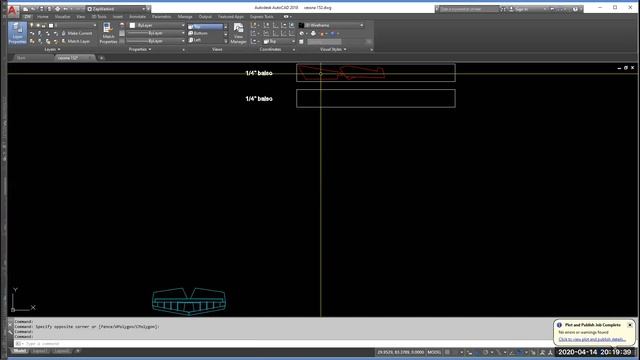
Task: Toggle ortho mode in status bar
Action: [x=477, y=352]
